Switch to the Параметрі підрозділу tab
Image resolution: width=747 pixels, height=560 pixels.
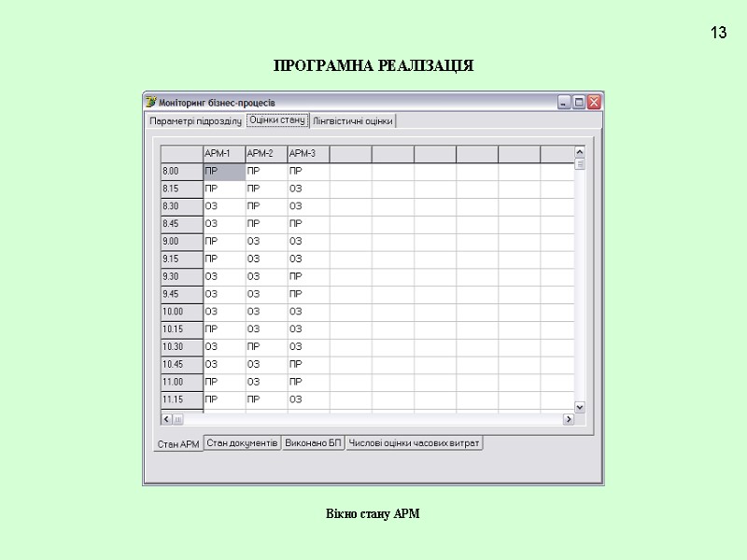pos(195,121)
